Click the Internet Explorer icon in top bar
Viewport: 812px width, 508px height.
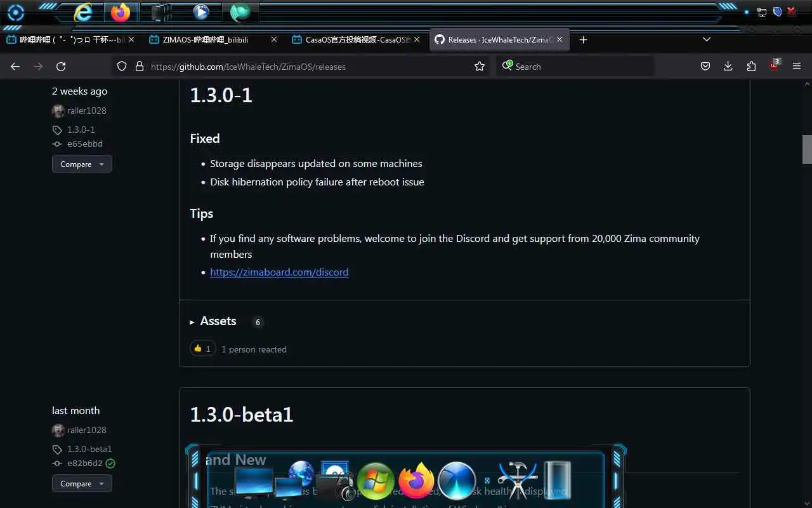[x=82, y=12]
